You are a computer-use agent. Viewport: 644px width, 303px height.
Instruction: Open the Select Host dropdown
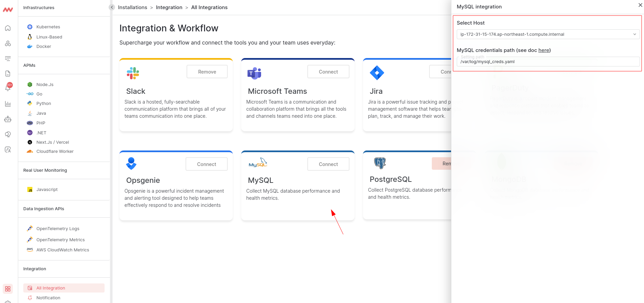coord(548,34)
